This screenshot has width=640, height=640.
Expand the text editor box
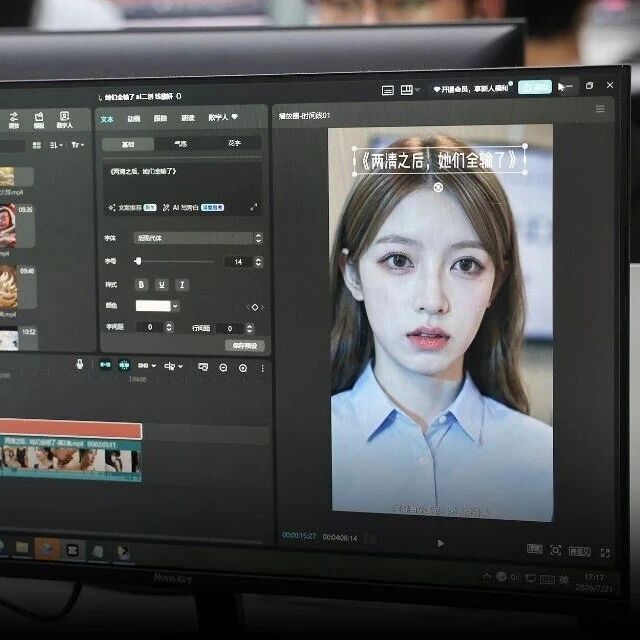(x=254, y=207)
